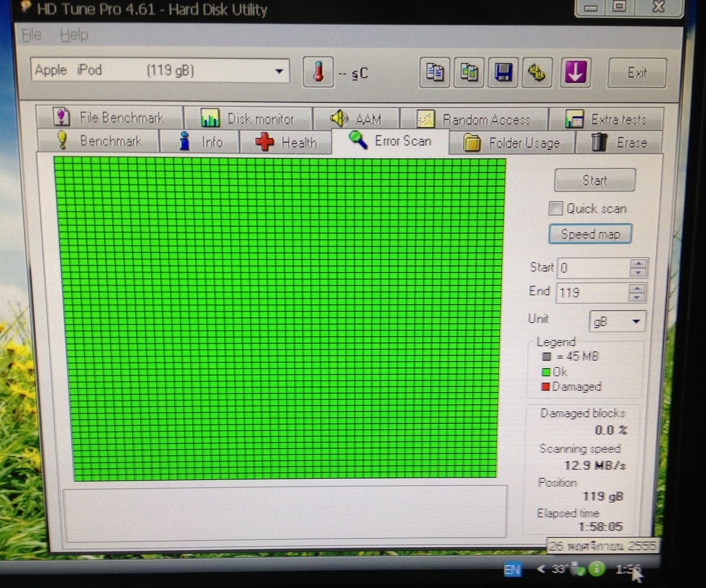Image resolution: width=706 pixels, height=588 pixels.
Task: Click the green tray icon in taskbar
Action: point(596,569)
